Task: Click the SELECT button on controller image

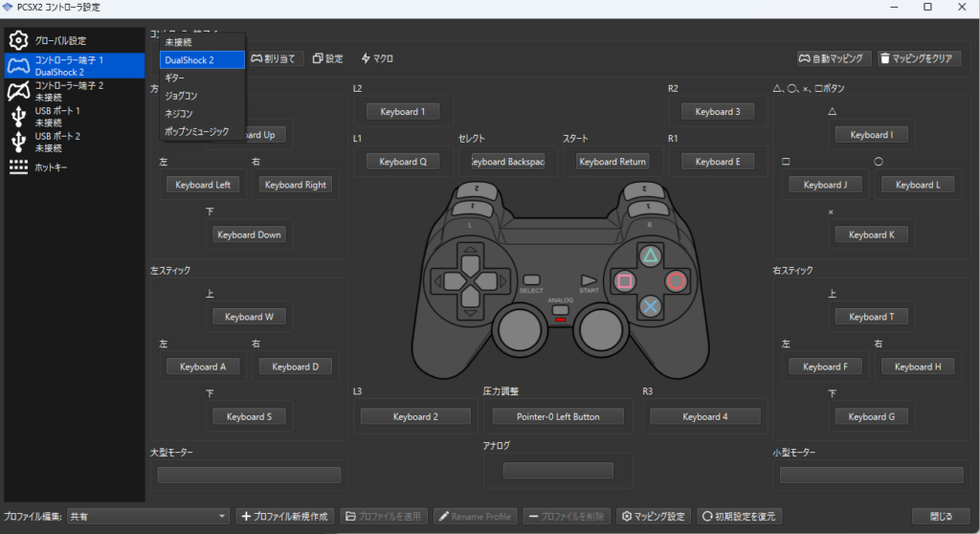Action: click(531, 280)
